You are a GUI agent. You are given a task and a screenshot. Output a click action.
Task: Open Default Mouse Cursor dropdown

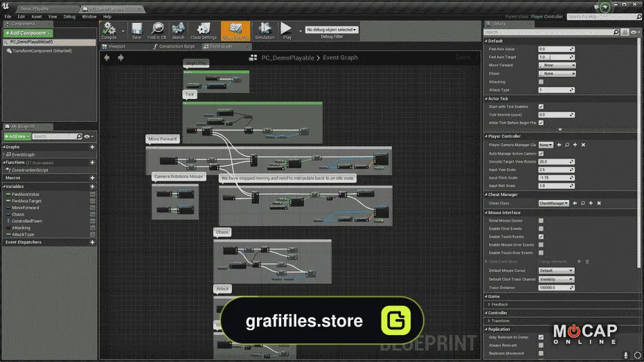(x=556, y=271)
